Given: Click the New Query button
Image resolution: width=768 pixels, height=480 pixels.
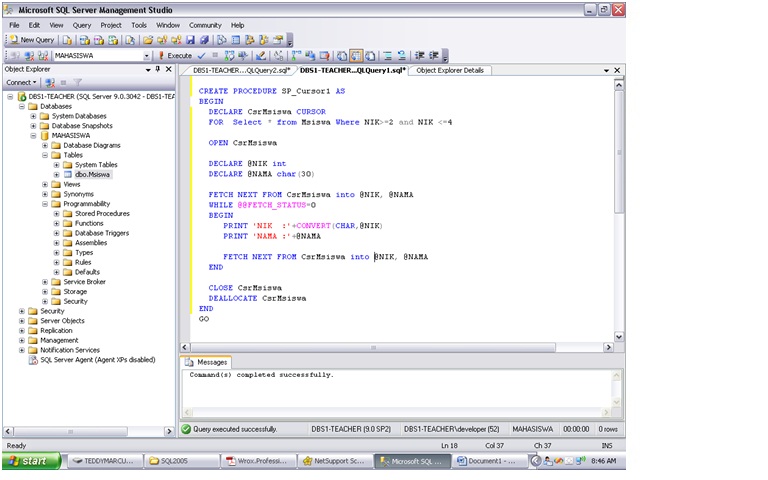Looking at the screenshot, I should 32,40.
